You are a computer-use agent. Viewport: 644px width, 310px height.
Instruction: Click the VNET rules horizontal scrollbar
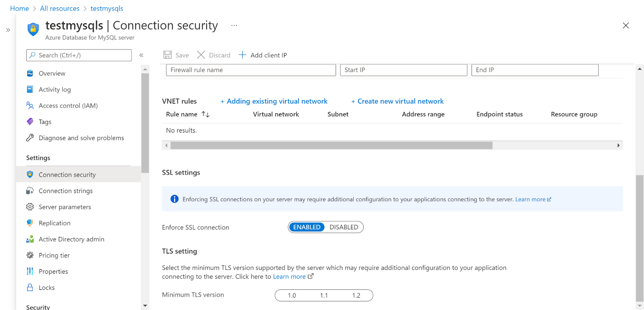click(331, 145)
